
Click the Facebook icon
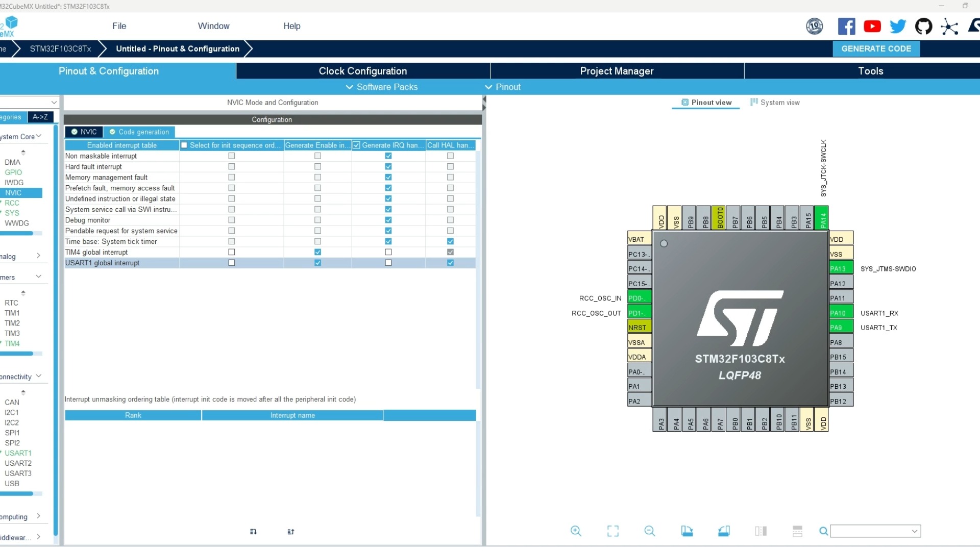coord(846,26)
